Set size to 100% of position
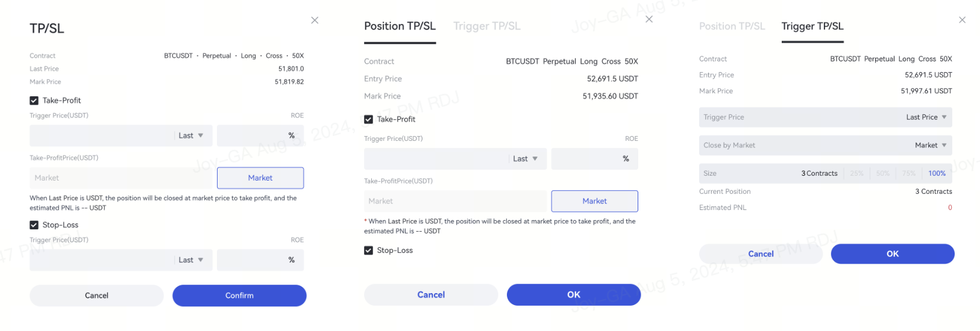 pyautogui.click(x=937, y=173)
